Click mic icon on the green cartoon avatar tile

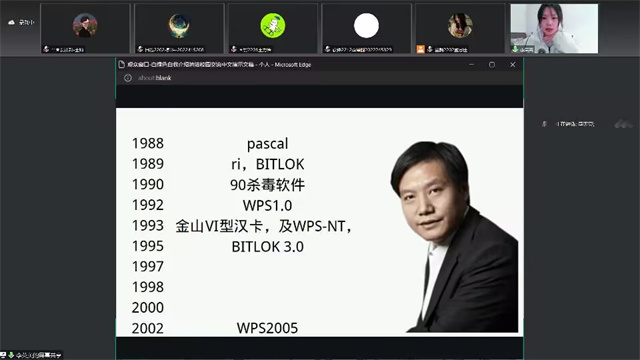(233, 49)
